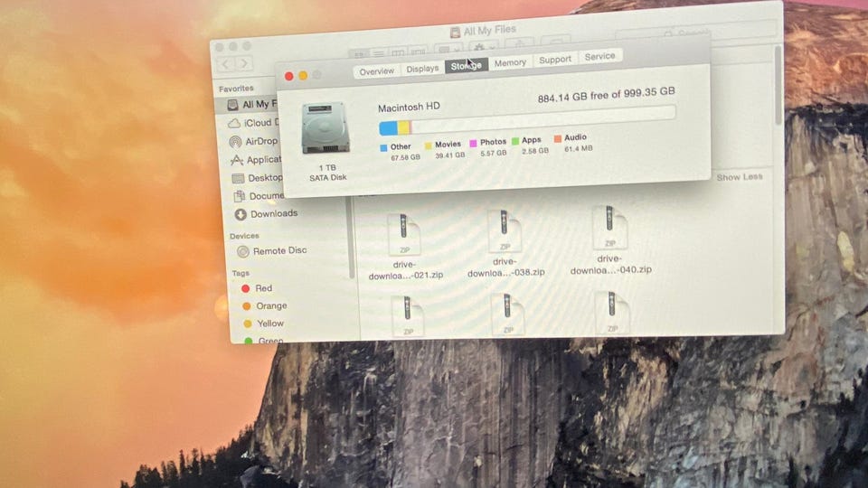Open Finder action gear menu
This screenshot has width=868, height=488.
click(483, 47)
